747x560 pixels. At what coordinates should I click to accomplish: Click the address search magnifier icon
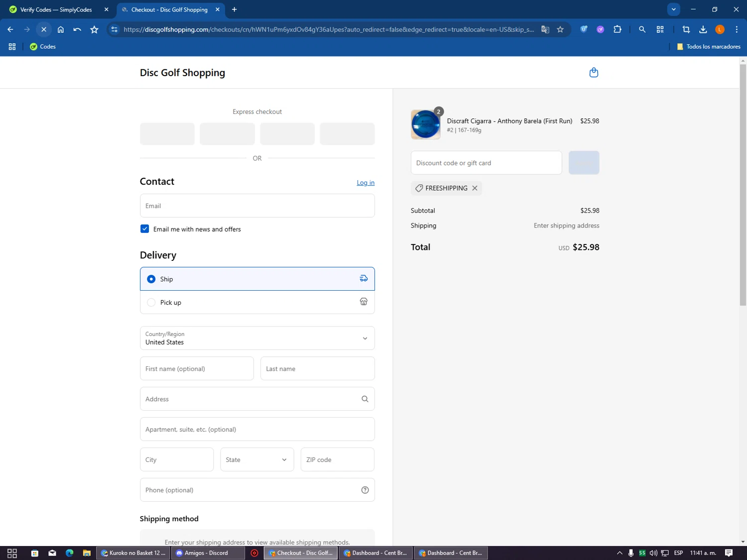coord(365,399)
